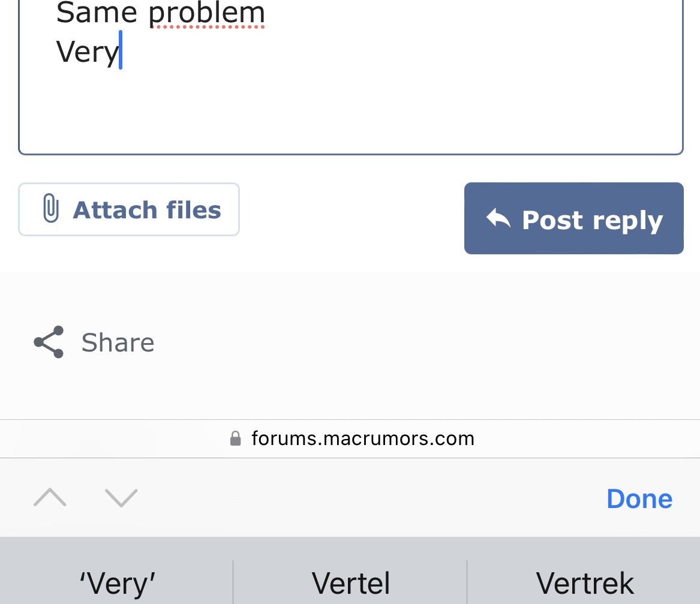
Task: Tap the underlined word problem
Action: pos(206,13)
